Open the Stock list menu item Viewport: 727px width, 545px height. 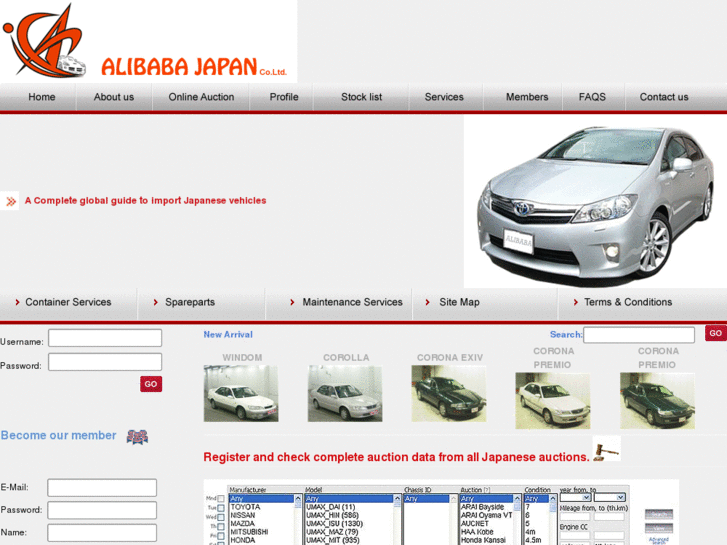362,97
